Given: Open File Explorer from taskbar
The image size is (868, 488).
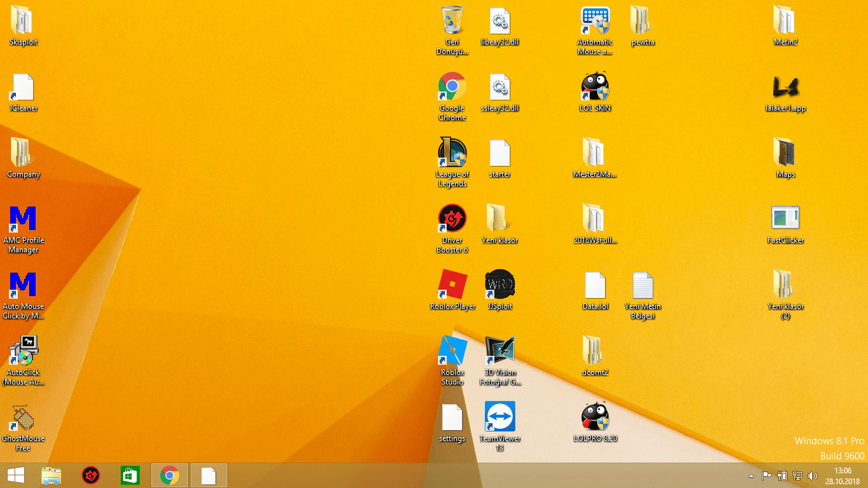Looking at the screenshot, I should [51, 475].
